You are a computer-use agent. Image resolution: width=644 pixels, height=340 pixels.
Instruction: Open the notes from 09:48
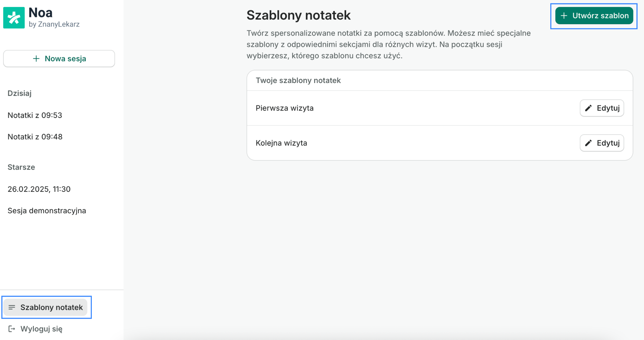[x=35, y=137]
